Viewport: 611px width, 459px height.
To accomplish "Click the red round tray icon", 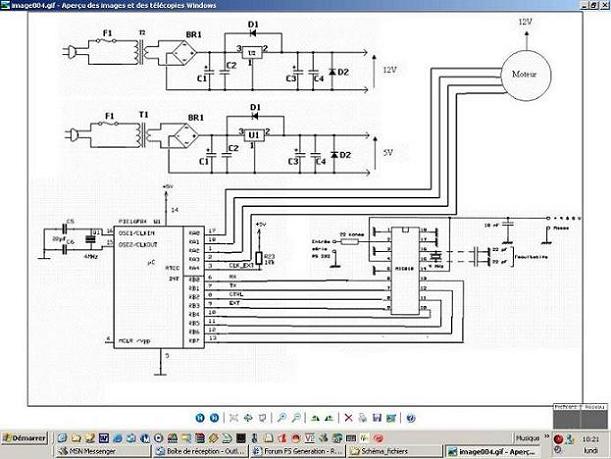I will coord(558,439).
